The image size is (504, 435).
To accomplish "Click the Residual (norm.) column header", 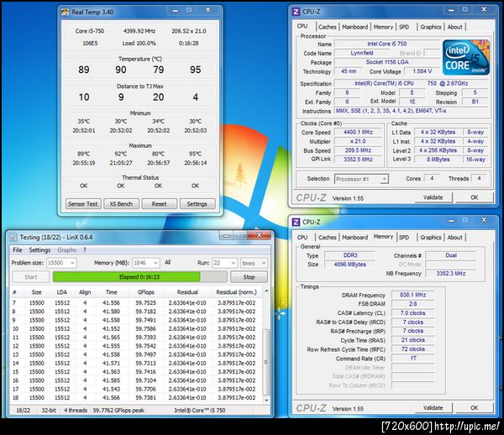I will coord(237,292).
